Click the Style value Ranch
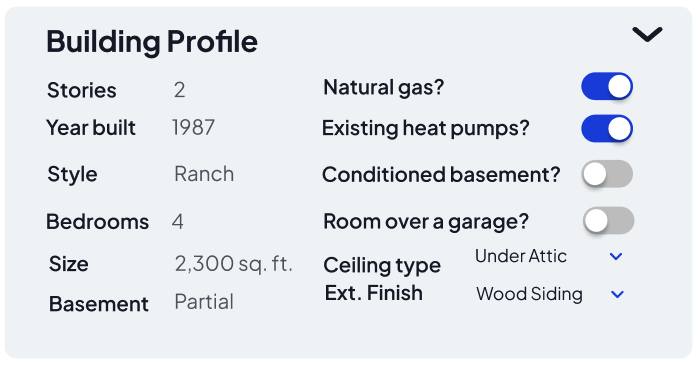Screen dimensions: 698x366 (x=204, y=174)
